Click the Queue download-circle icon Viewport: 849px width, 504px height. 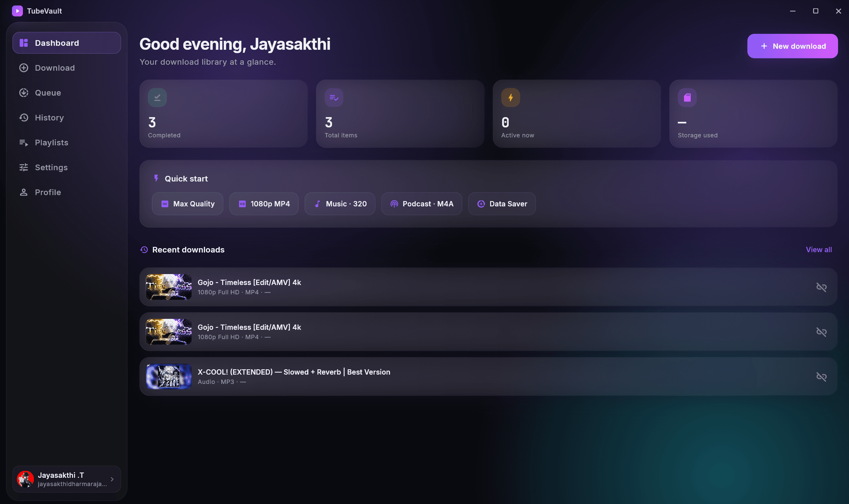click(x=24, y=92)
